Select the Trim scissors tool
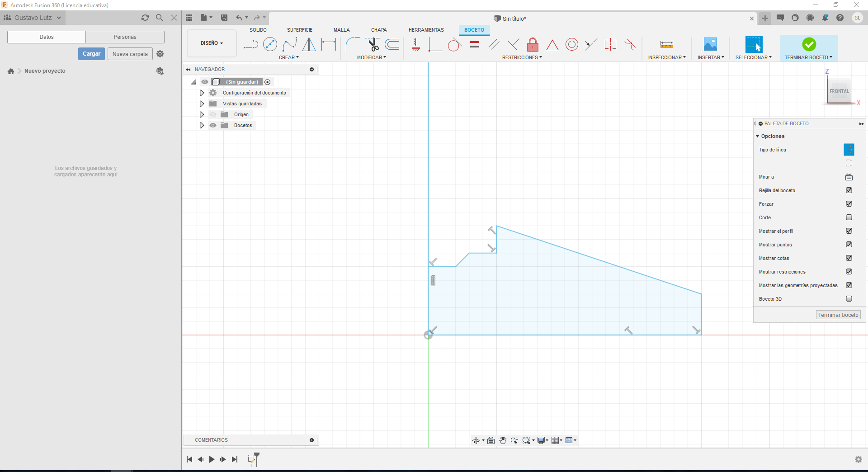Viewport: 868px width, 472px height. pos(373,44)
